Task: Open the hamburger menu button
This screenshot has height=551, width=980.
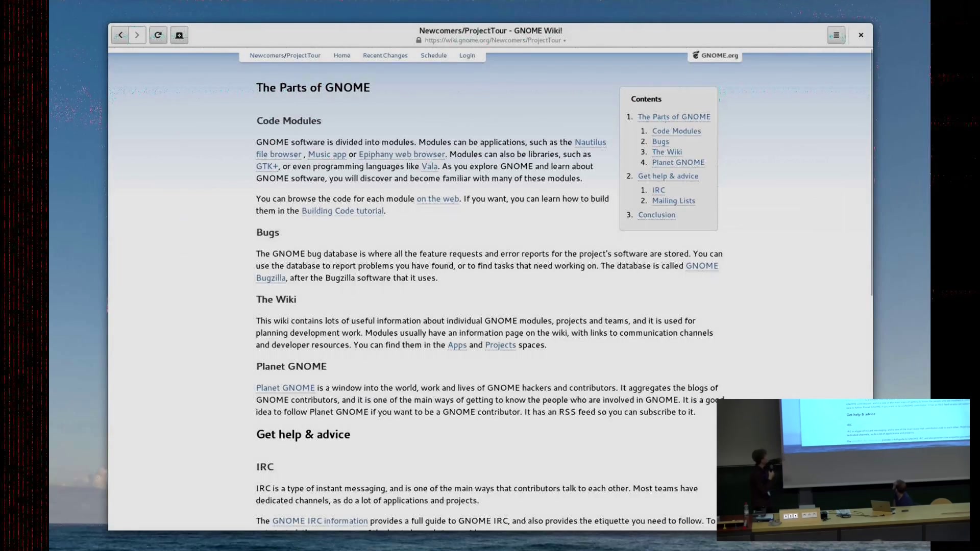Action: (x=836, y=35)
